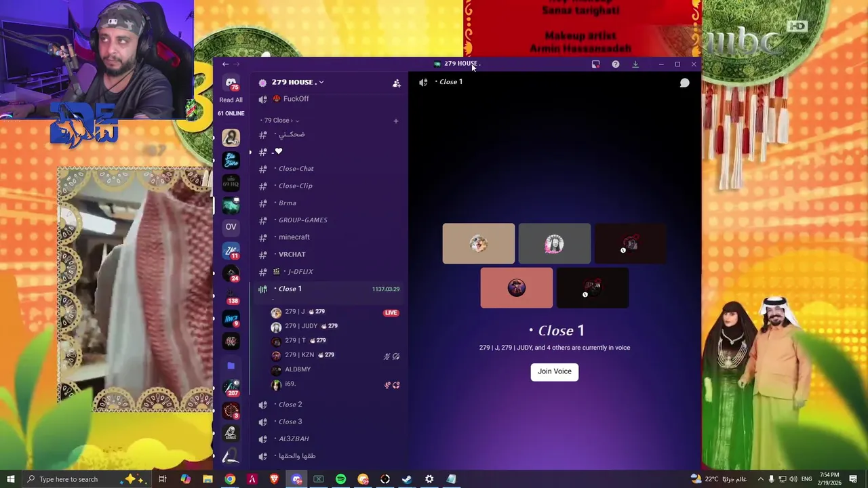Open the voice channel chat bubble icon
This screenshot has width=868, height=488.
tap(684, 83)
